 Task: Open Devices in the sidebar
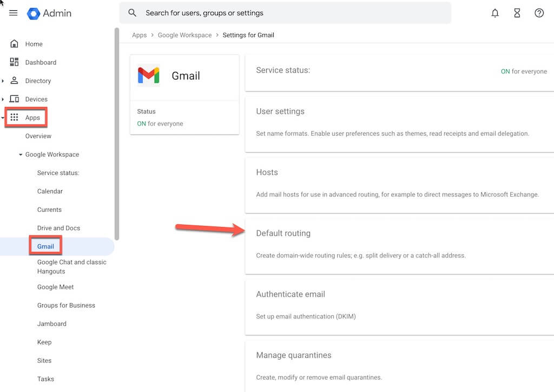(36, 99)
